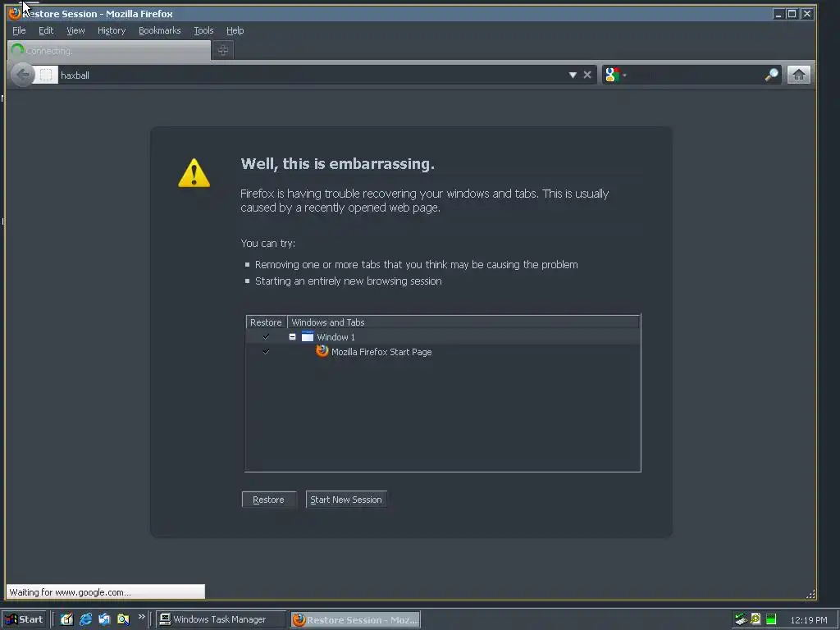Screen dimensions: 840x630
Task: Click the page identity icon beside the URL
Action: pyautogui.click(x=47, y=75)
